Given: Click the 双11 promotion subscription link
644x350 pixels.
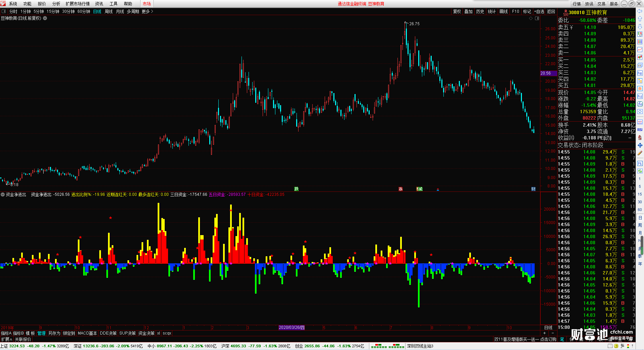Looking at the screenshot, I should [525, 339].
